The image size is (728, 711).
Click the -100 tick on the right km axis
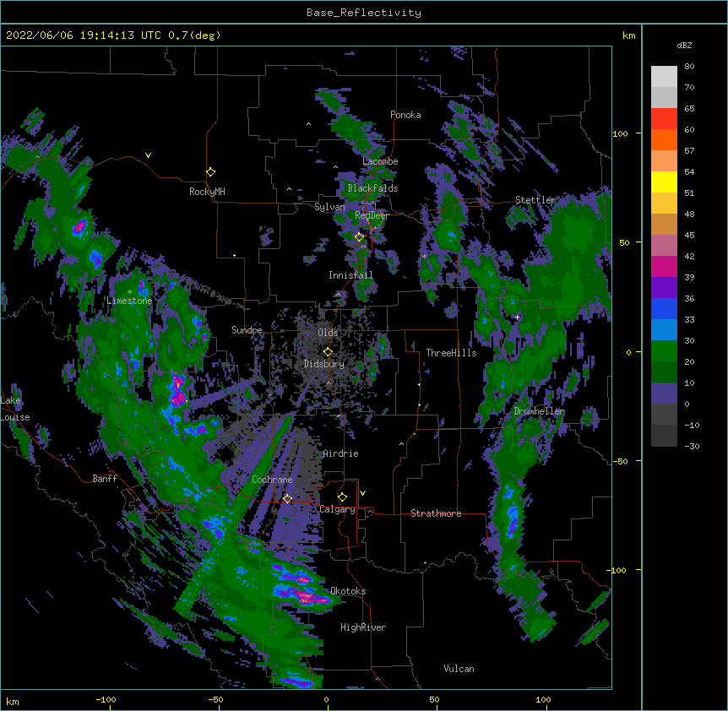coord(617,570)
